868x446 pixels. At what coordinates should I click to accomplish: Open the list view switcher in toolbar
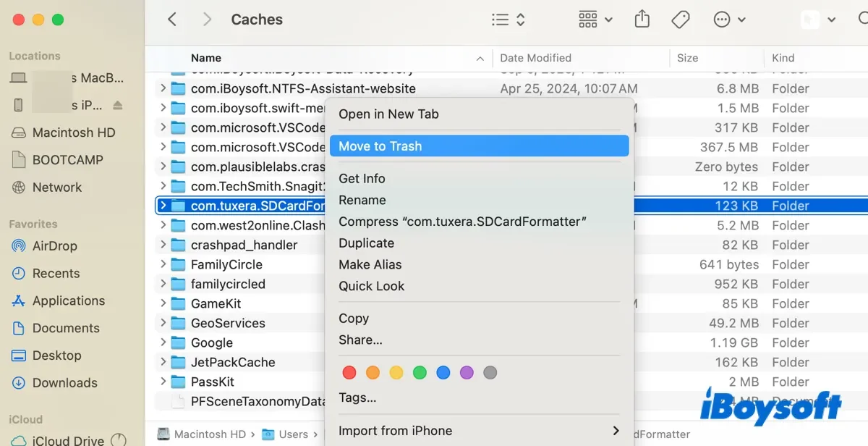coord(508,20)
